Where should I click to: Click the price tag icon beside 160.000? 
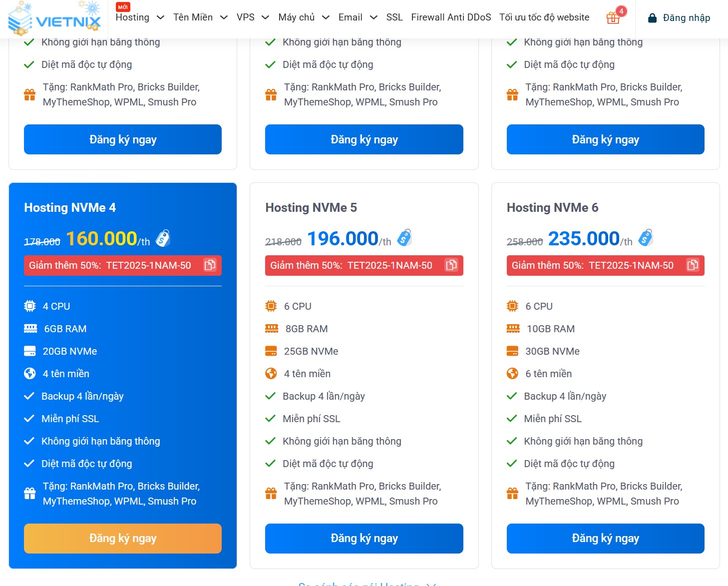[x=163, y=238]
